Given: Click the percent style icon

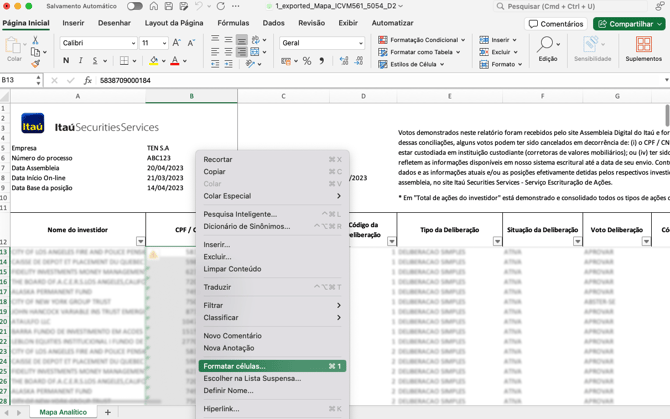Looking at the screenshot, I should (x=307, y=62).
